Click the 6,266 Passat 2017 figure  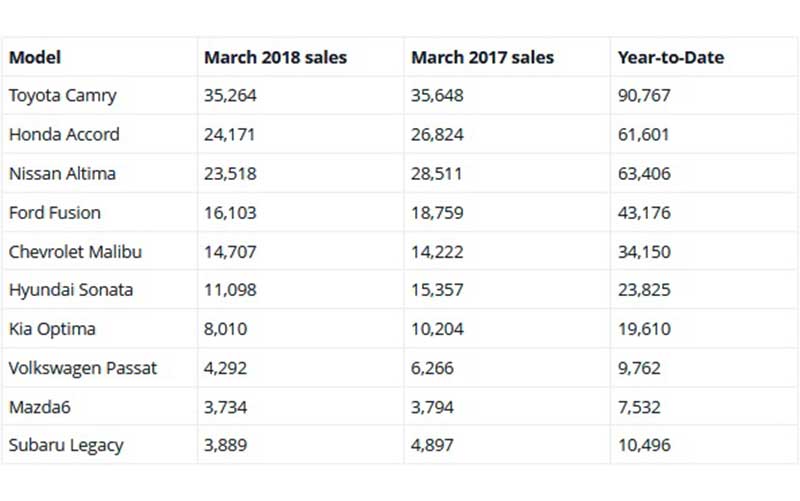click(432, 368)
